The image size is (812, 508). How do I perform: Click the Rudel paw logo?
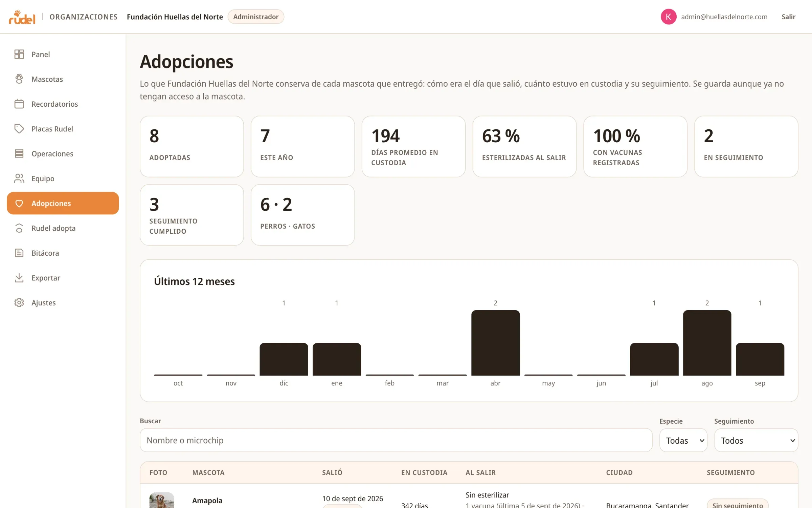(x=22, y=17)
